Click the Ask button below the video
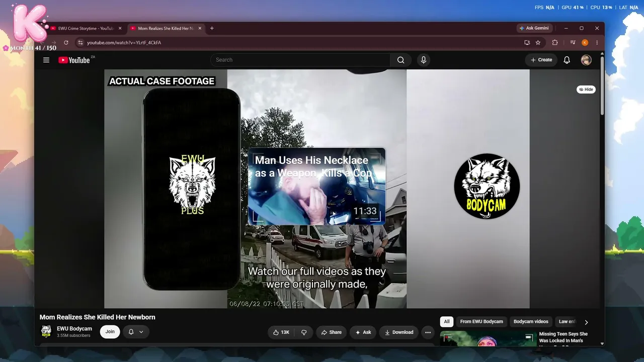This screenshot has width=644, height=362. (x=363, y=332)
